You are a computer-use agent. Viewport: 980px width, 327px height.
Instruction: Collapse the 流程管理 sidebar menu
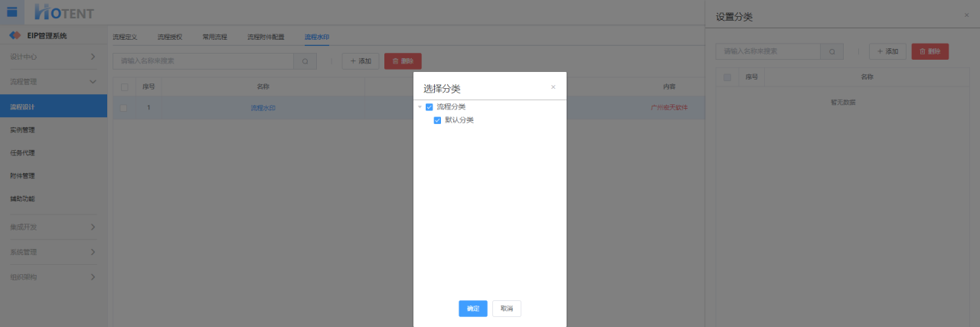[53, 81]
